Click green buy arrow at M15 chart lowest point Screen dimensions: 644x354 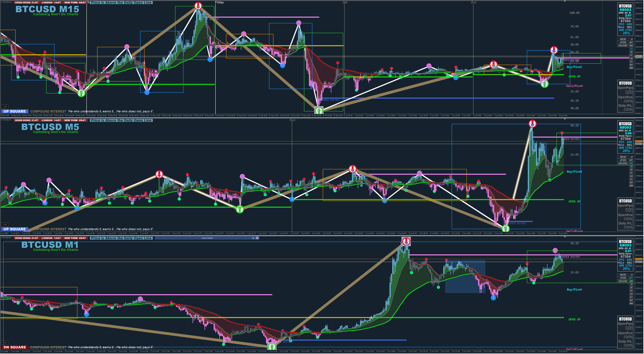click(319, 110)
